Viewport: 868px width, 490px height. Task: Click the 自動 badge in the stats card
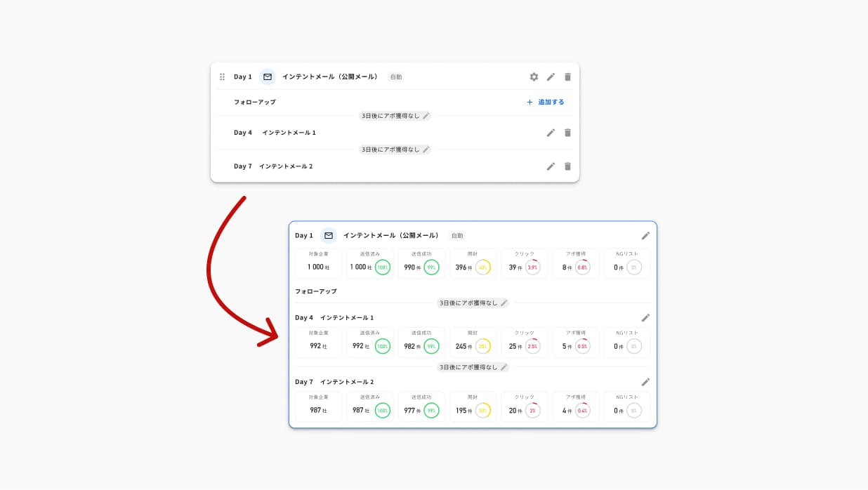pyautogui.click(x=457, y=236)
